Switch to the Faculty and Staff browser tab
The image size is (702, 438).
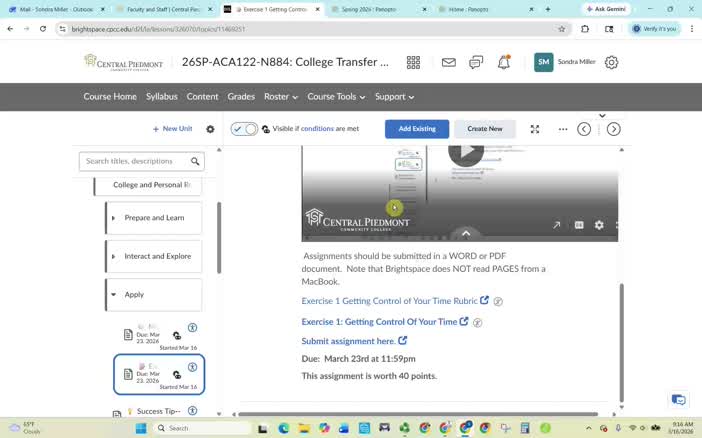[x=163, y=9]
